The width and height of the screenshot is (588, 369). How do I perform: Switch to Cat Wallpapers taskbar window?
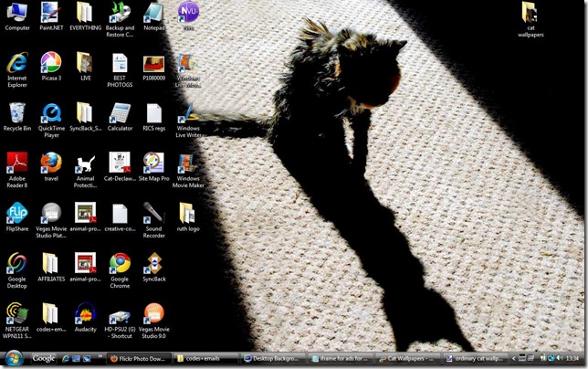pyautogui.click(x=408, y=359)
